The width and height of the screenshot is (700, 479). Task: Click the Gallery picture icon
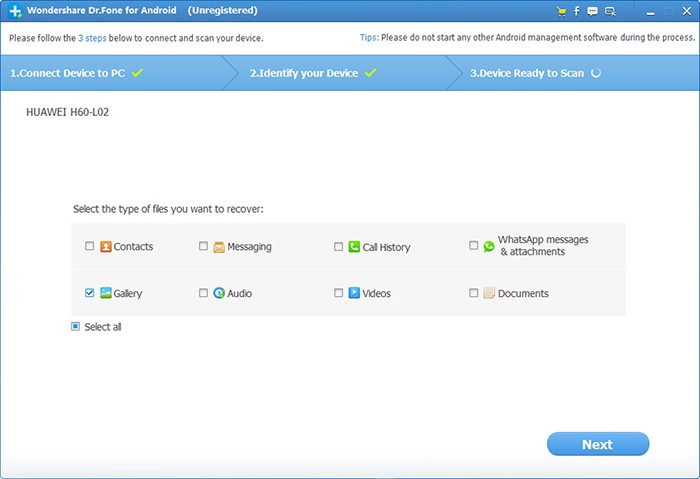click(106, 293)
